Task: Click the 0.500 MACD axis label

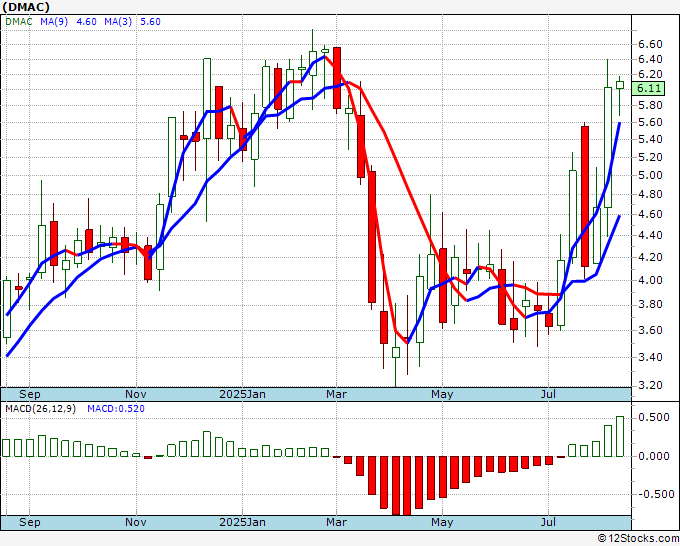Action: click(x=654, y=417)
